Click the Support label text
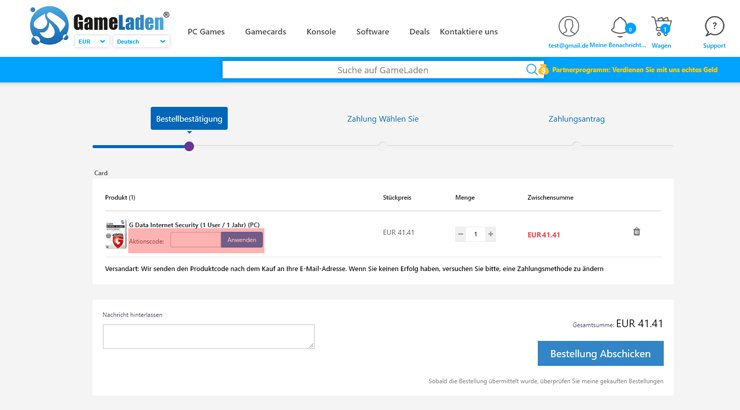Viewport: 740px width, 410px height. [x=714, y=46]
